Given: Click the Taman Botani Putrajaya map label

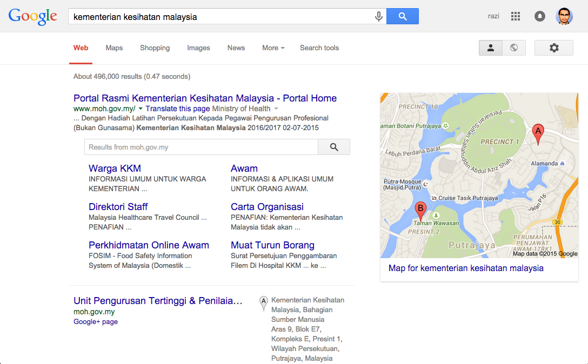Looking at the screenshot, I should tap(411, 126).
